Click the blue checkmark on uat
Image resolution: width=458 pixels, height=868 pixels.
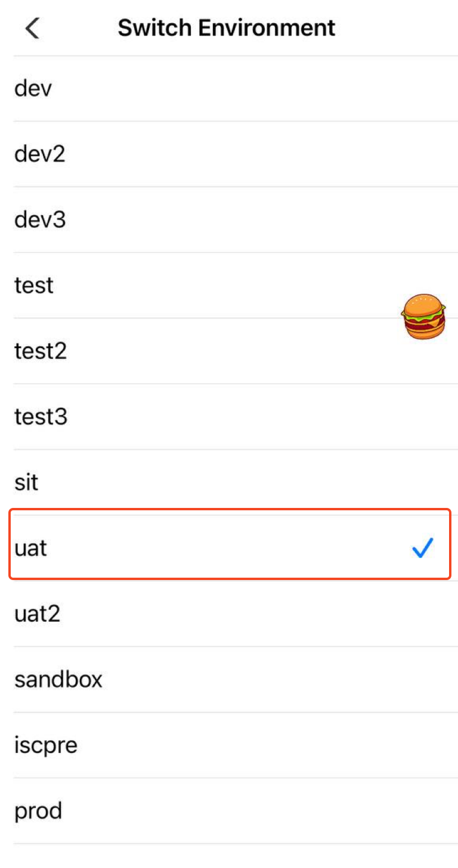tap(422, 548)
